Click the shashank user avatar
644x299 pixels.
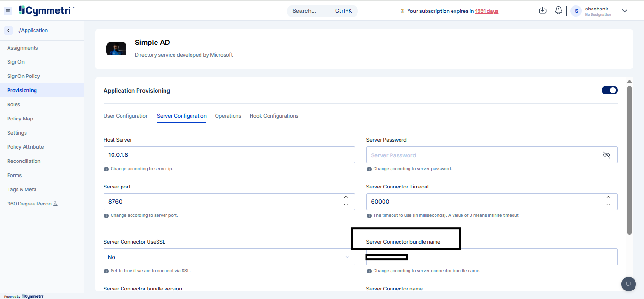coord(576,11)
